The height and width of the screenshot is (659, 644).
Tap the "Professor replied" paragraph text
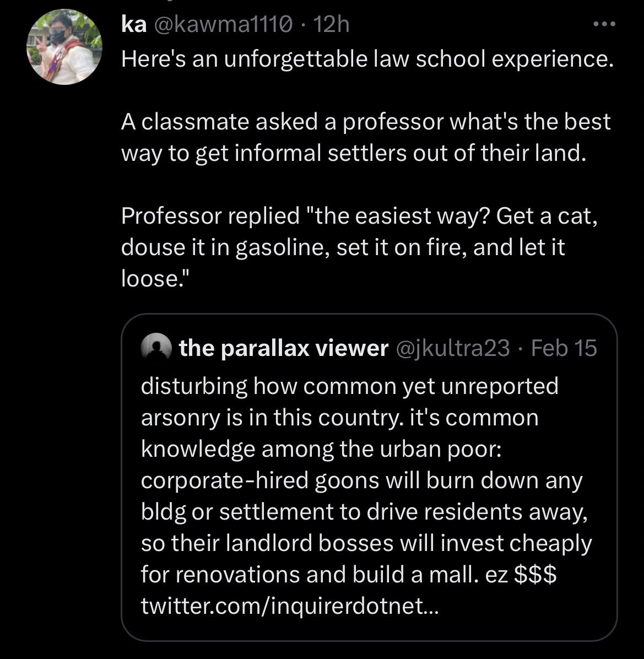359,247
